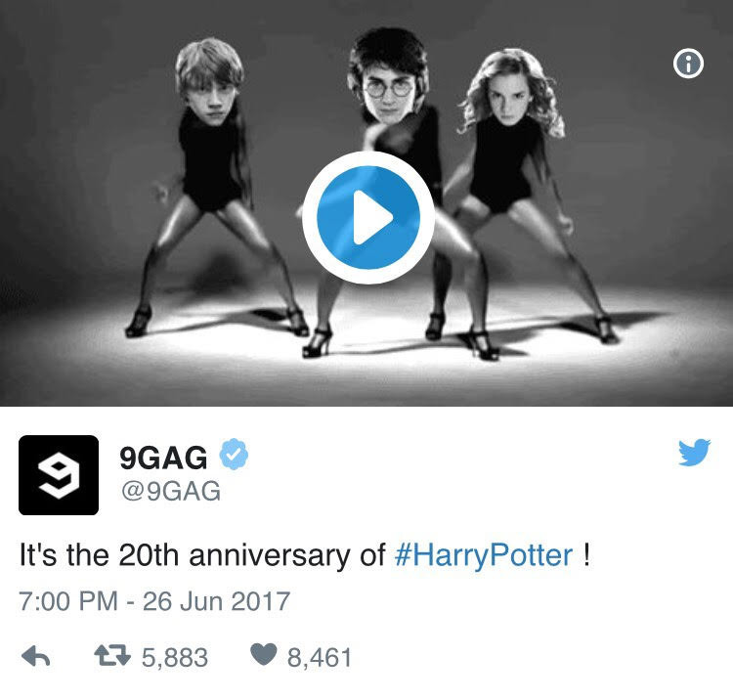
Task: Click the blue Twitter bird logo
Action: [x=694, y=452]
